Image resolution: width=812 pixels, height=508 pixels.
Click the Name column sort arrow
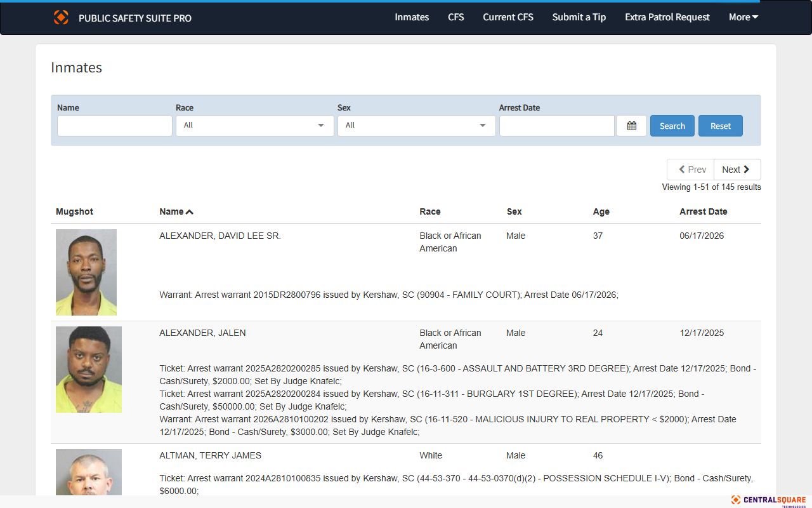[x=190, y=211]
